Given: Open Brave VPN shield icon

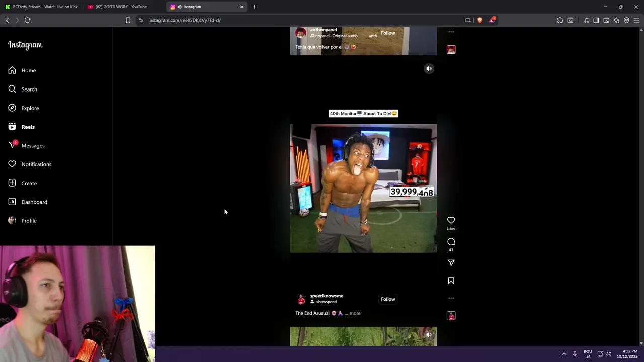Looking at the screenshot, I should click(x=626, y=20).
